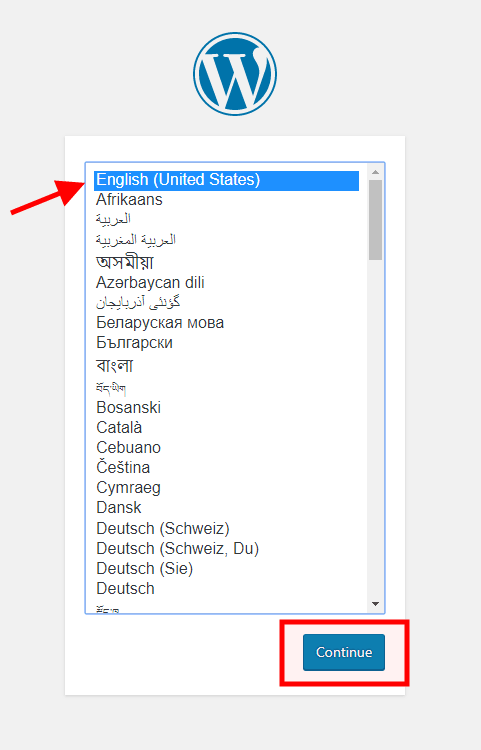Image resolution: width=481 pixels, height=750 pixels.
Task: Choose Български language option
Action: tap(226, 343)
